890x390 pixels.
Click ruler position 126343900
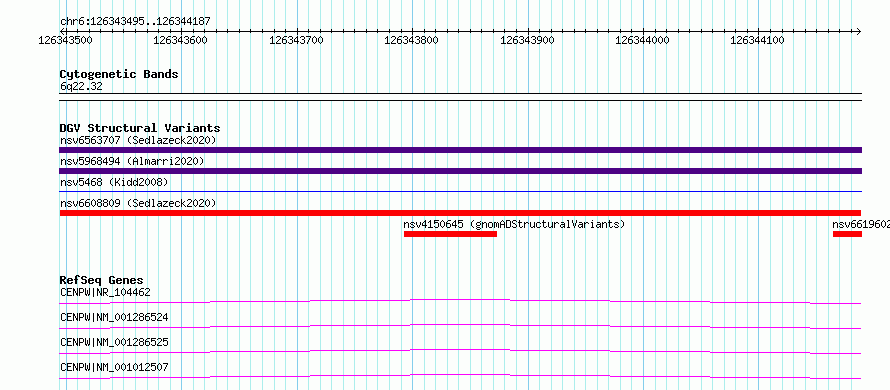[x=528, y=40]
